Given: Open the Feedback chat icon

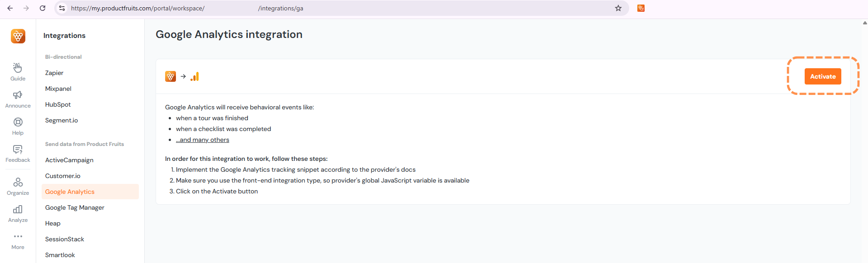Looking at the screenshot, I should [x=18, y=150].
